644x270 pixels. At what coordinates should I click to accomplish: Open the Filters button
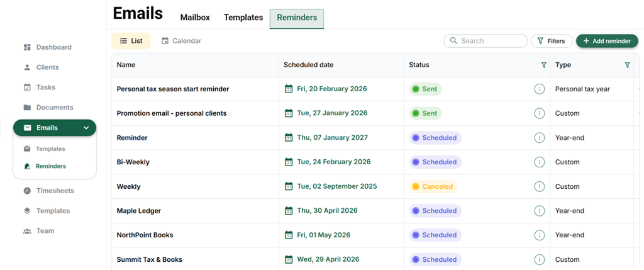point(551,41)
